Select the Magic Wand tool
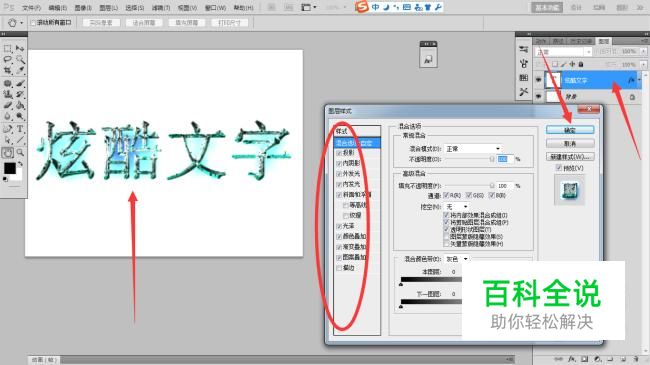The height and width of the screenshot is (365, 650). click(20, 60)
